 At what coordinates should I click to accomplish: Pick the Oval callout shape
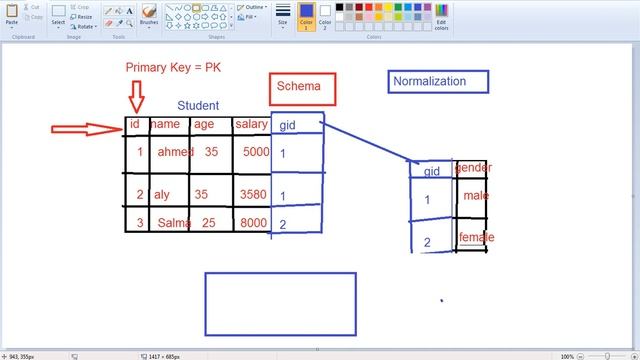(214, 26)
